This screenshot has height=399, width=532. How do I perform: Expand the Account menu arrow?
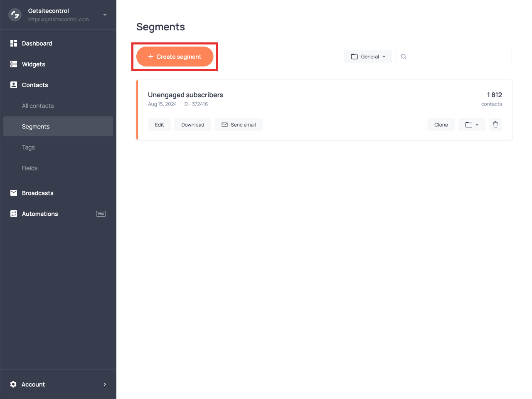pos(105,384)
